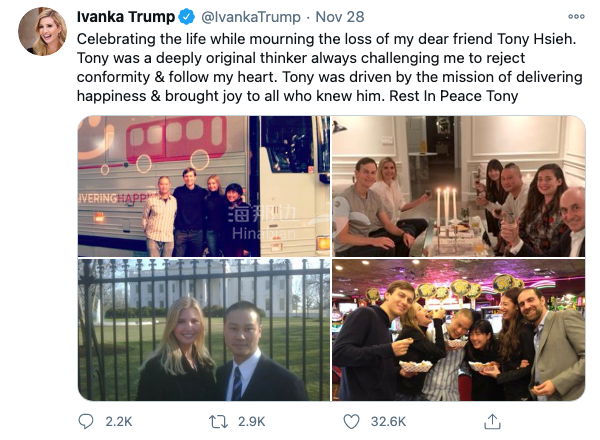Viewport: 600px width, 440px height.
Task: Open the candlelit dinner table photo
Action: click(x=458, y=186)
